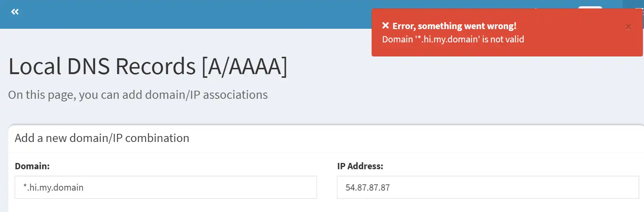Collapse the sidebar with the double-chevron icon
Image resolution: width=644 pixels, height=212 pixels.
click(15, 12)
